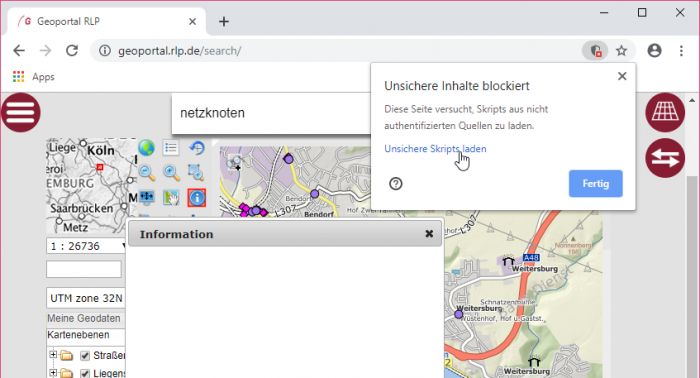Click the Bendorf label on the map

(319, 215)
